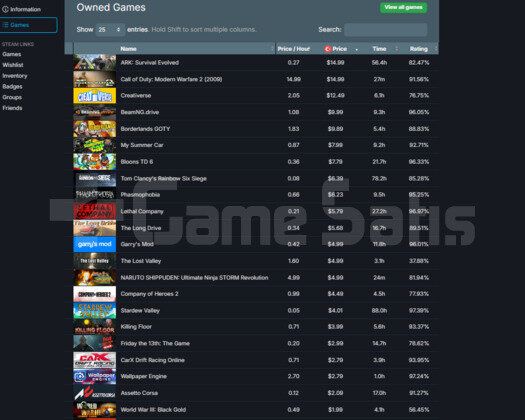The height and width of the screenshot is (420, 525).
Task: Open the Show entries count dropdown
Action: (x=110, y=30)
